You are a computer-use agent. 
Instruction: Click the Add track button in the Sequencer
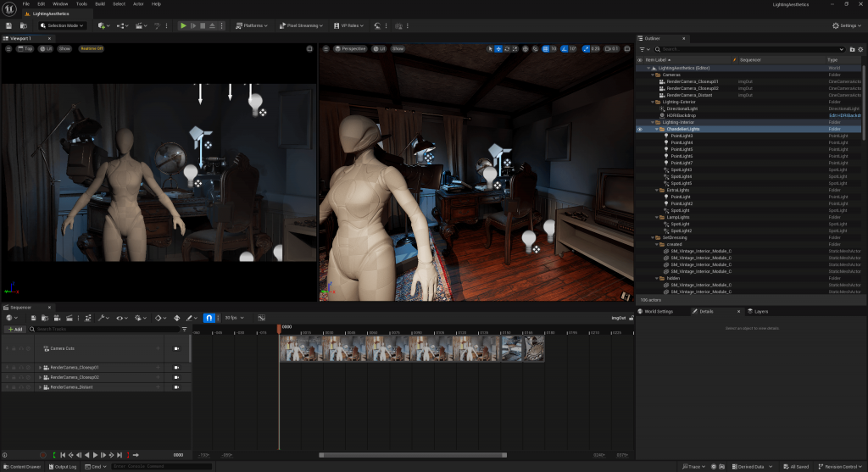(14, 329)
